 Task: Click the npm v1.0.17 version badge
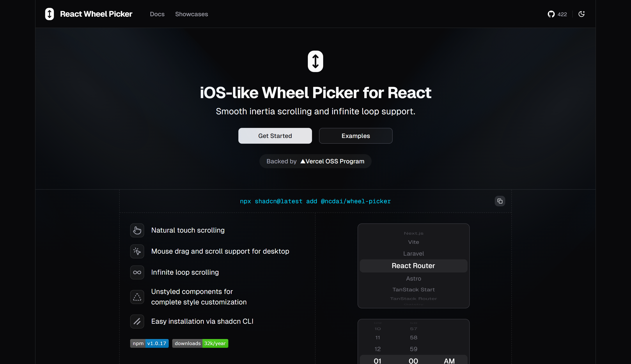149,343
